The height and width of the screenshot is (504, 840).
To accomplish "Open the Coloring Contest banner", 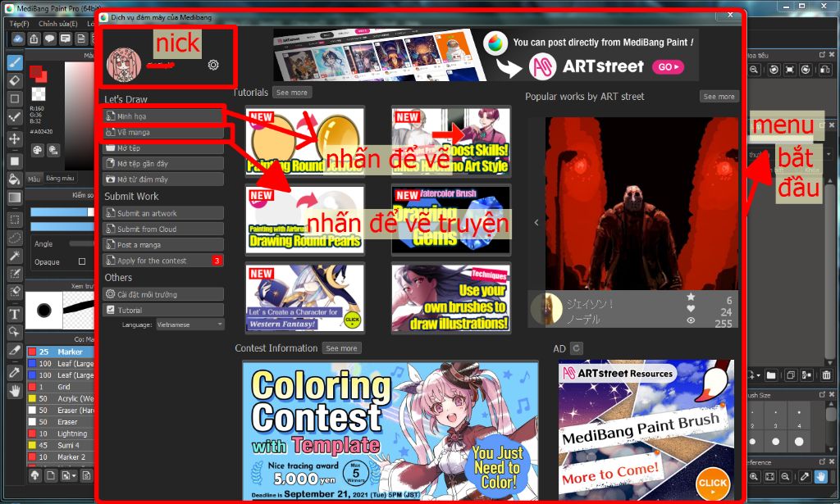I will (390, 431).
